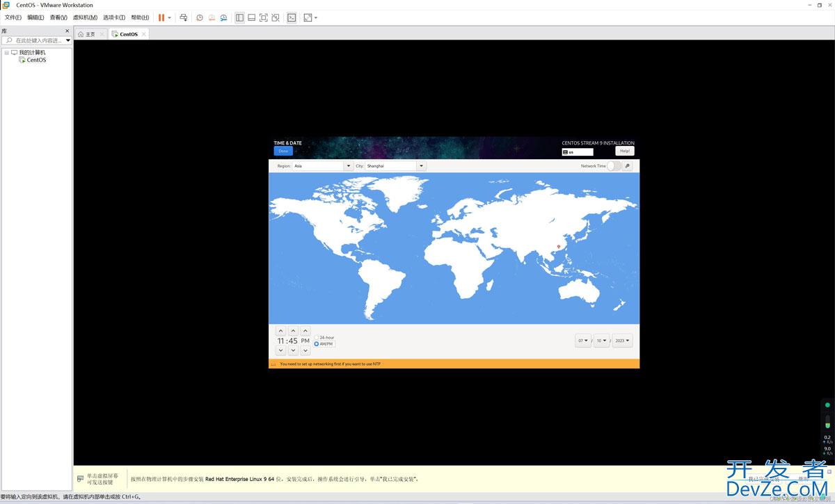Click the Unity mode toolbar icon
The image size is (835, 504).
(275, 17)
